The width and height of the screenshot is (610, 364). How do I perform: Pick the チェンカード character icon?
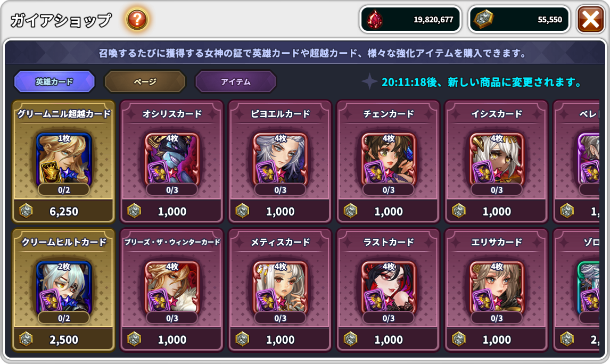(388, 159)
